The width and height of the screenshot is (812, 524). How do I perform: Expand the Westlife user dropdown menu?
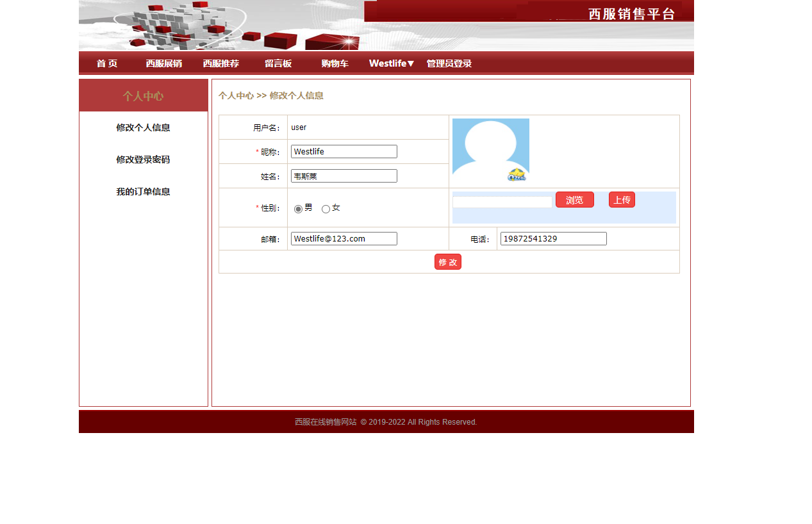[x=391, y=63]
